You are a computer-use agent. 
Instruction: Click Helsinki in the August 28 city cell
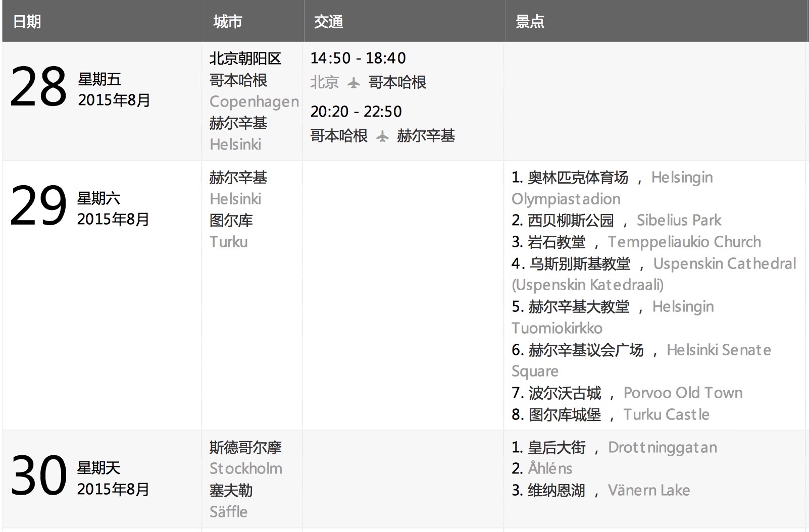tap(235, 145)
